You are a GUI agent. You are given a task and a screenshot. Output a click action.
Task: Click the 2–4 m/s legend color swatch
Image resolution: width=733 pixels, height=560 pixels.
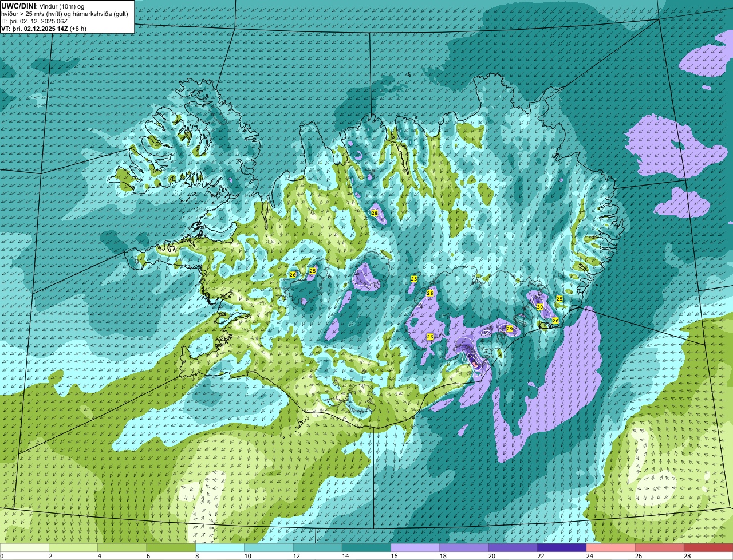(73, 548)
